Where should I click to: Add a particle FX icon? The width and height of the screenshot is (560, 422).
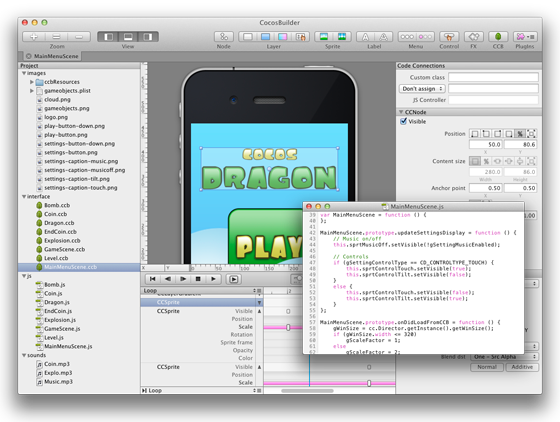[x=474, y=36]
